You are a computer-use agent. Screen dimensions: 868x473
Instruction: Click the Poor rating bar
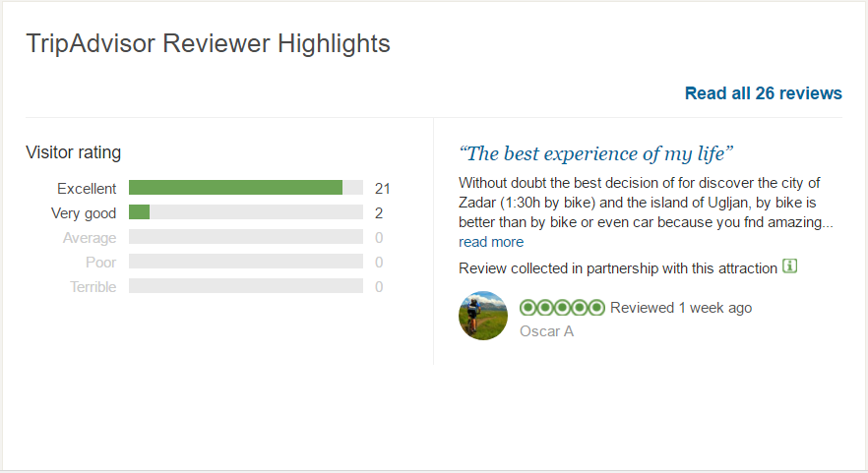click(x=246, y=262)
